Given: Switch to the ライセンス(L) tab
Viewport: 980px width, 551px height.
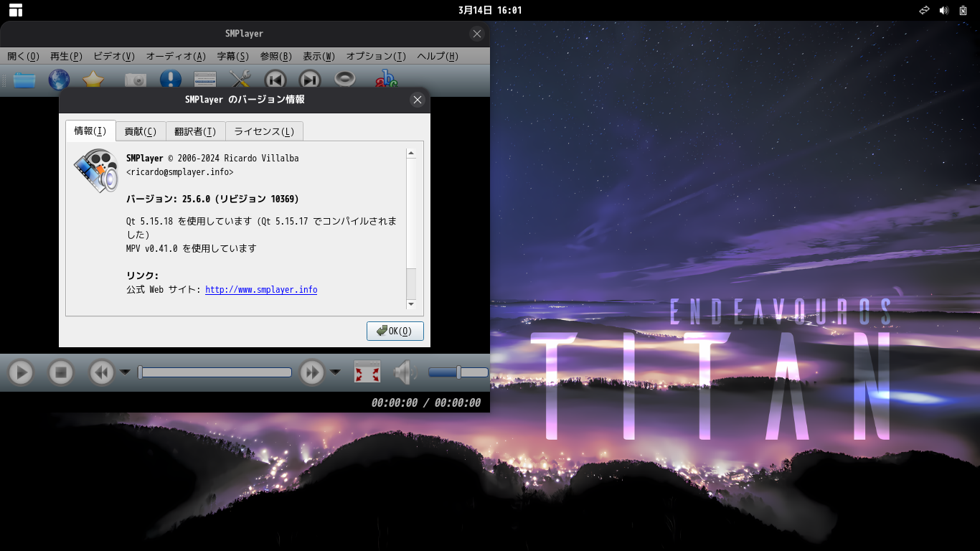Looking at the screenshot, I should coord(264,131).
